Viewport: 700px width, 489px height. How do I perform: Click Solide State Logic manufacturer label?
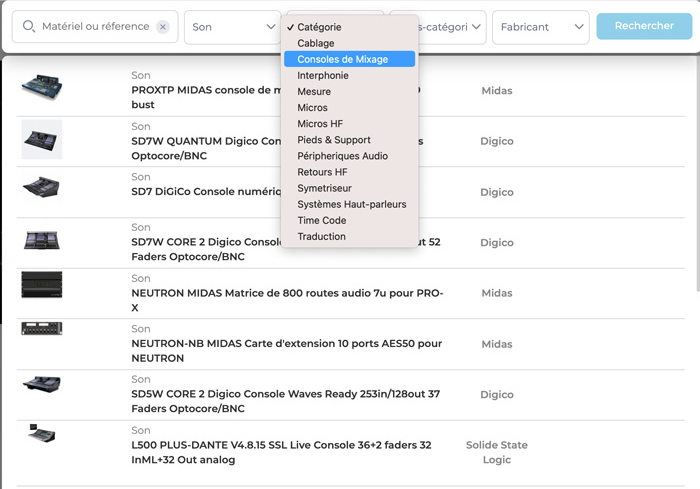[497, 452]
